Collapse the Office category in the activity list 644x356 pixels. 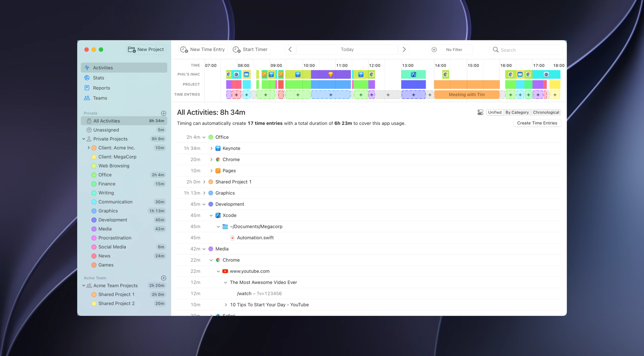[x=204, y=137]
